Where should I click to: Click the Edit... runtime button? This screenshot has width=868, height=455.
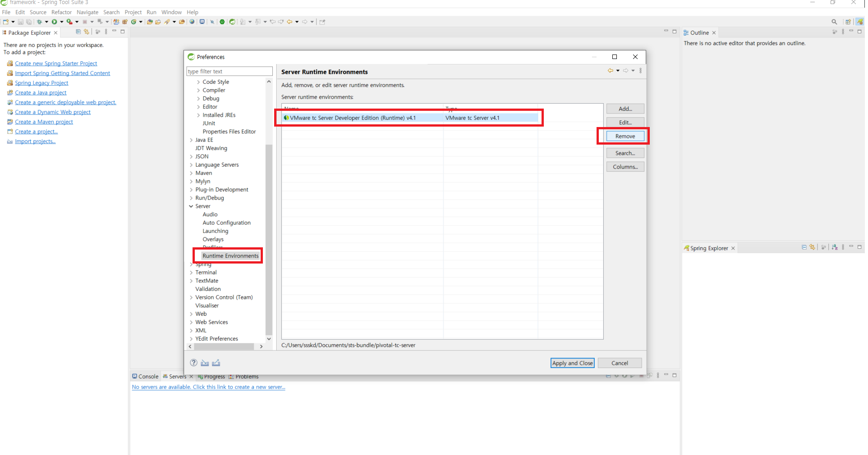point(625,123)
